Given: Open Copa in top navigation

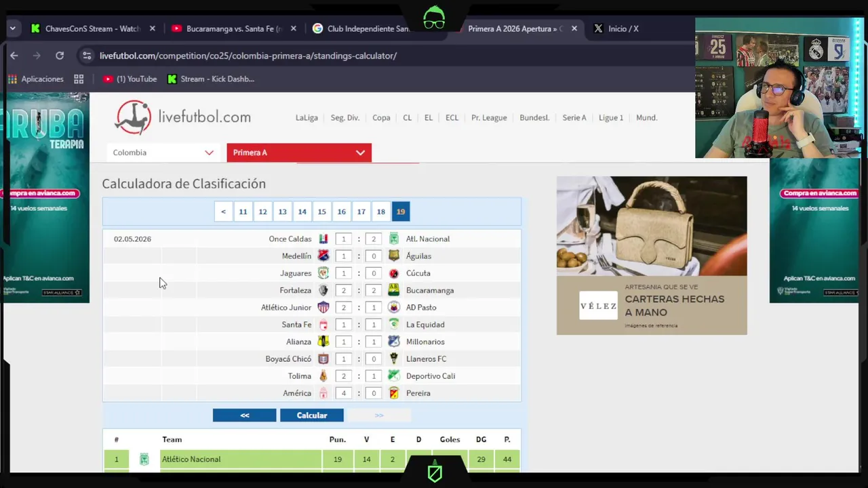Looking at the screenshot, I should pos(381,118).
